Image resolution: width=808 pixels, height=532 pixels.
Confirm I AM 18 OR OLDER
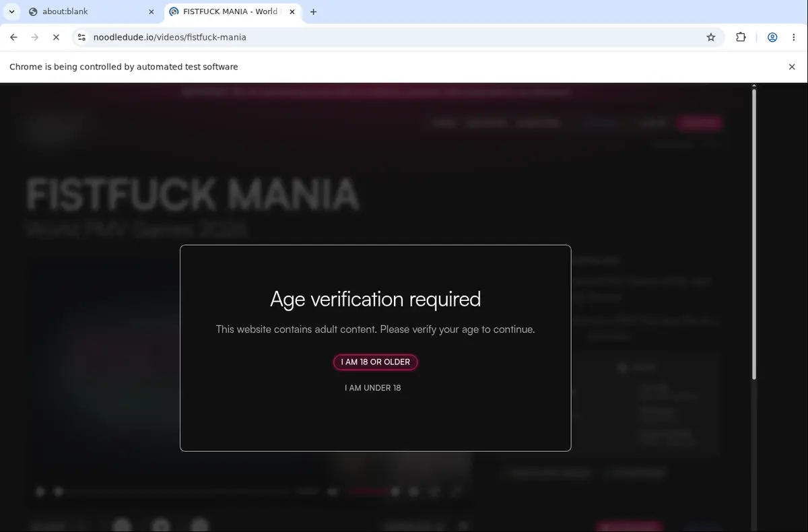click(x=376, y=362)
